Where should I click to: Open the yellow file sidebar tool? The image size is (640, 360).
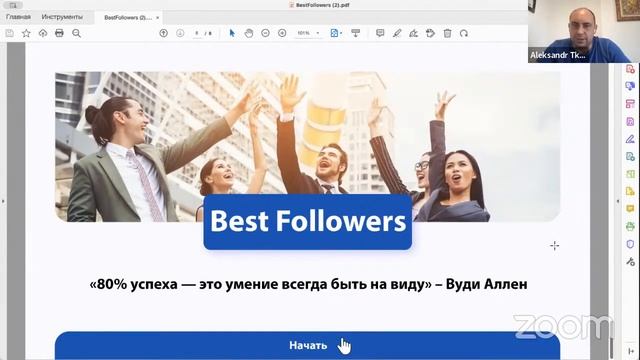pyautogui.click(x=630, y=191)
